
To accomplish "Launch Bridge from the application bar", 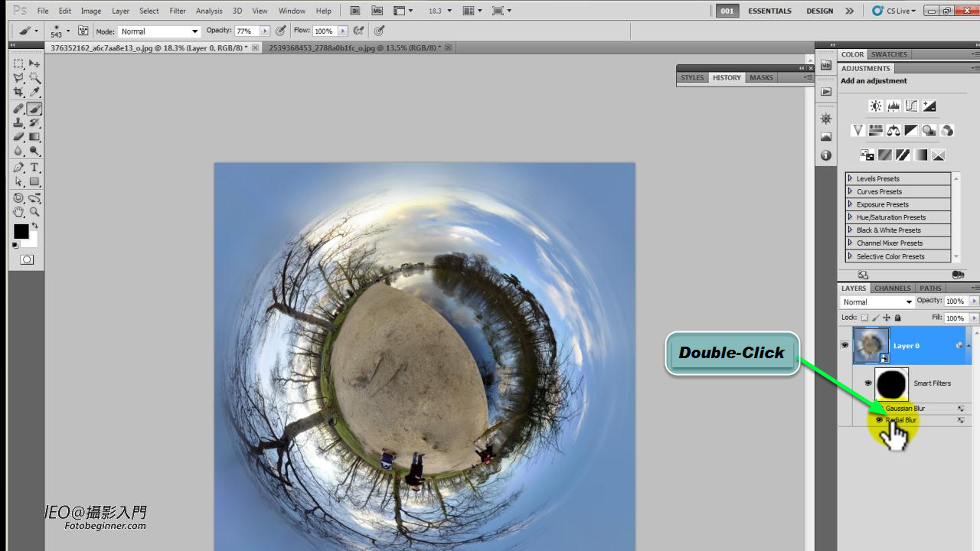I will (x=355, y=11).
